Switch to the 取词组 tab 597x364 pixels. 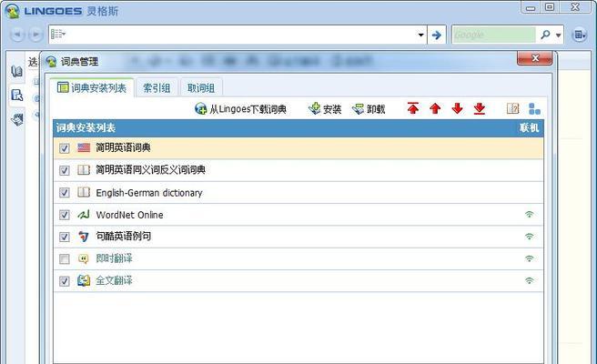click(201, 88)
